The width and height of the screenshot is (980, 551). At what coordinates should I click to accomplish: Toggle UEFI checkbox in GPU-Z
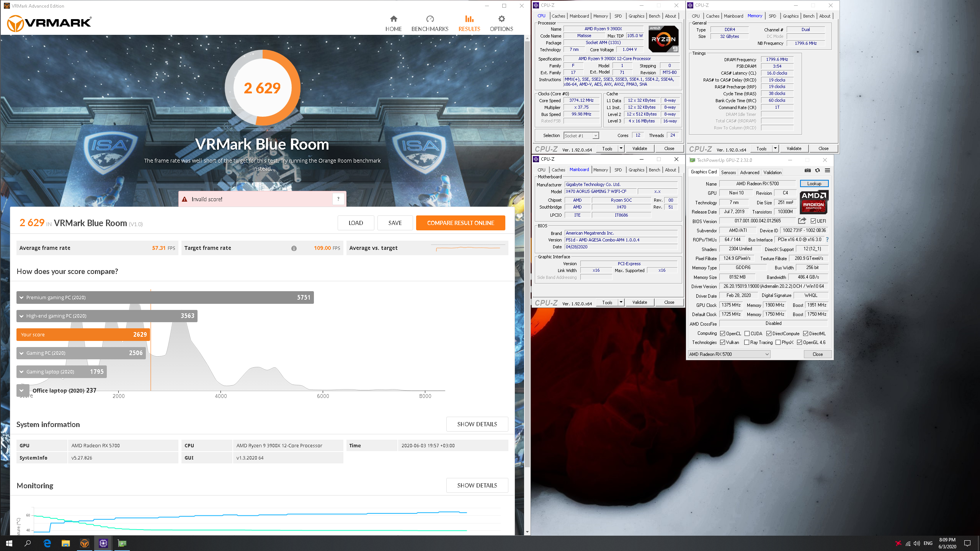[813, 221]
